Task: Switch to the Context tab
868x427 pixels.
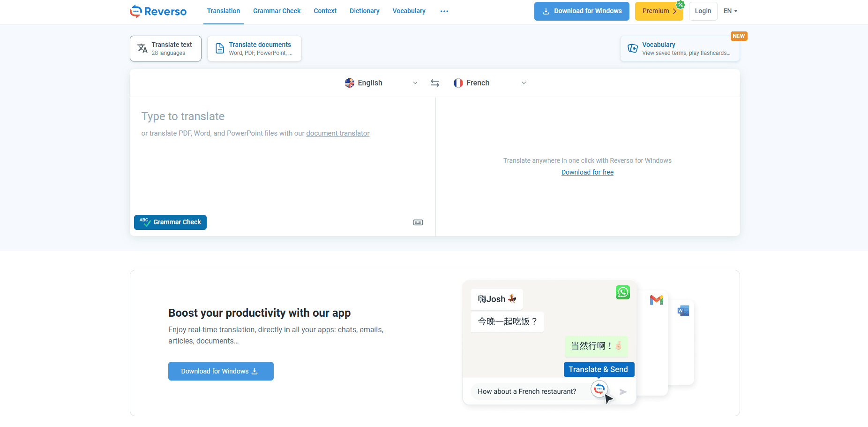Action: point(325,10)
